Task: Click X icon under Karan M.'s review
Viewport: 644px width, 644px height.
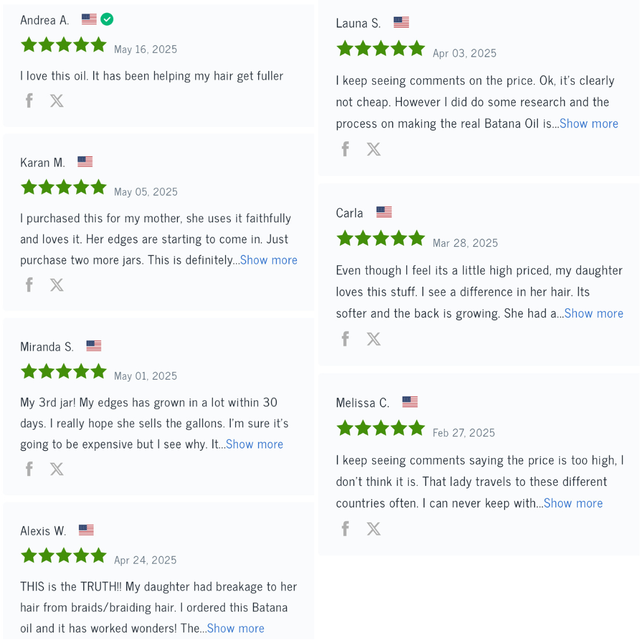Action: (57, 285)
